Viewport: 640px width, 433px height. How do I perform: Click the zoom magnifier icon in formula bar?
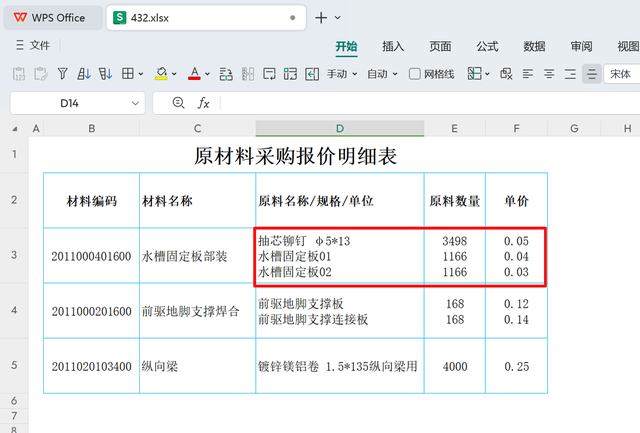coord(178,103)
